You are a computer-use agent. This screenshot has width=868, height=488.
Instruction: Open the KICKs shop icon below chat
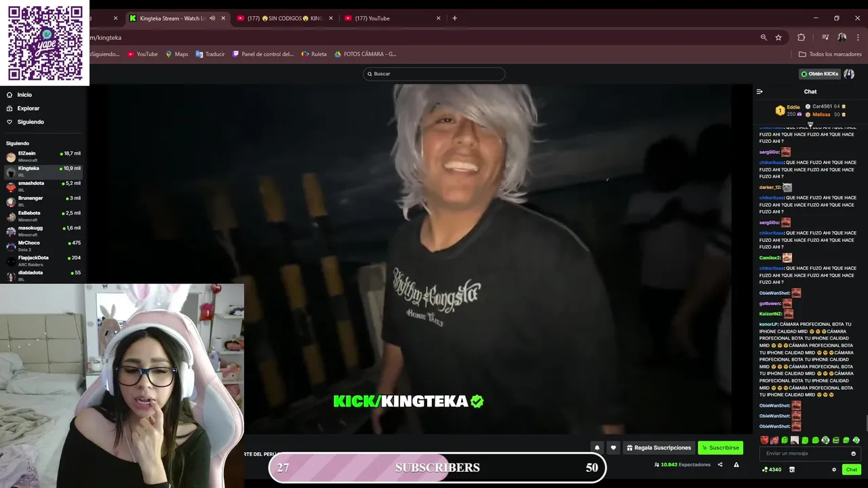point(791,470)
